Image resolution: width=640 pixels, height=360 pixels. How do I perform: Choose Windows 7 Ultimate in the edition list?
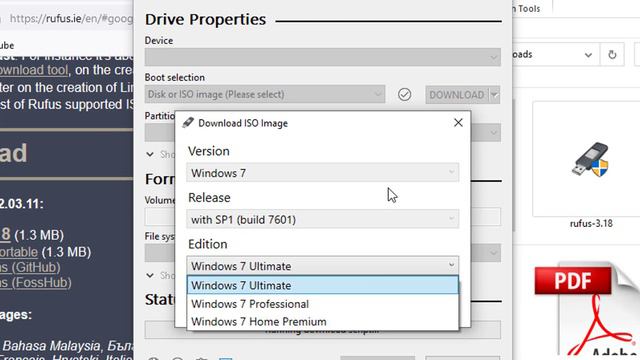point(322,285)
